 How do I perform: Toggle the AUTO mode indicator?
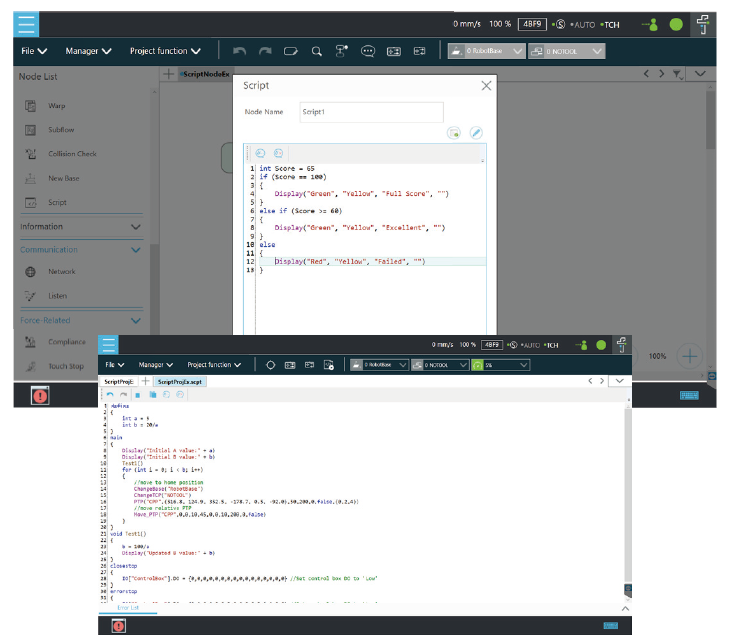pyautogui.click(x=583, y=23)
